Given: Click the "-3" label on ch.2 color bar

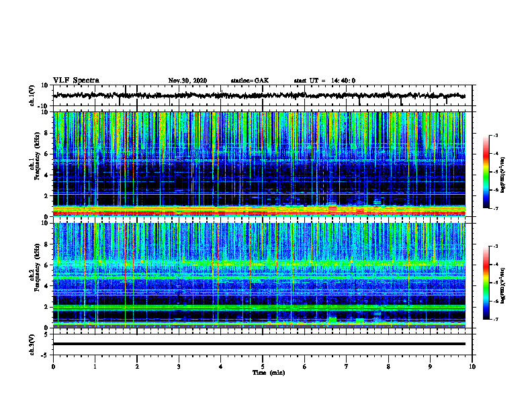Looking at the screenshot, I should pos(496,246).
